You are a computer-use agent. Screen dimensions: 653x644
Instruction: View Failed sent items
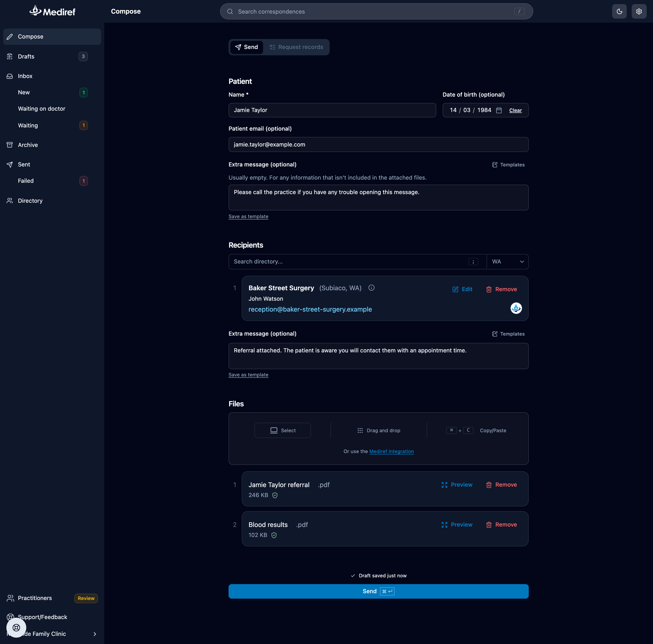coord(52,181)
